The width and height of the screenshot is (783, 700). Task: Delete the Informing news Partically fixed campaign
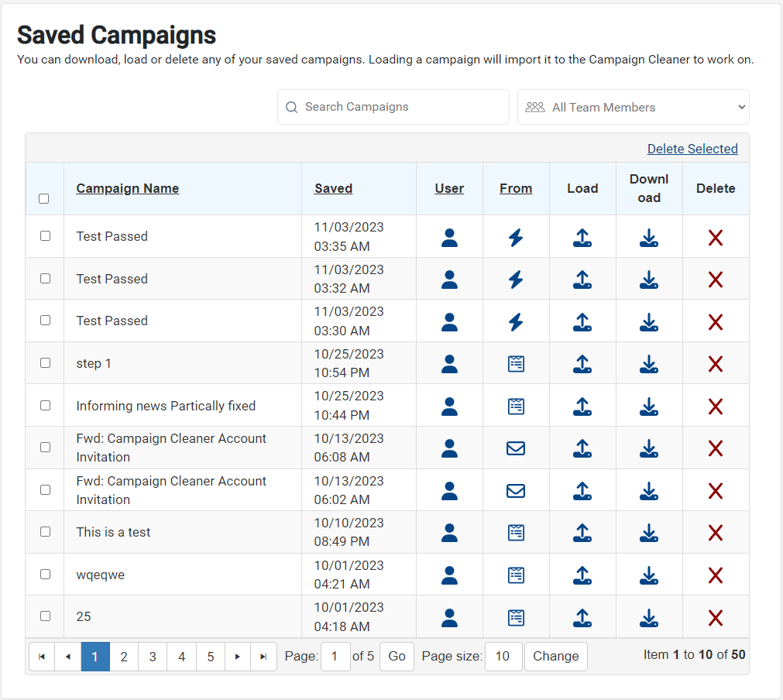point(715,407)
